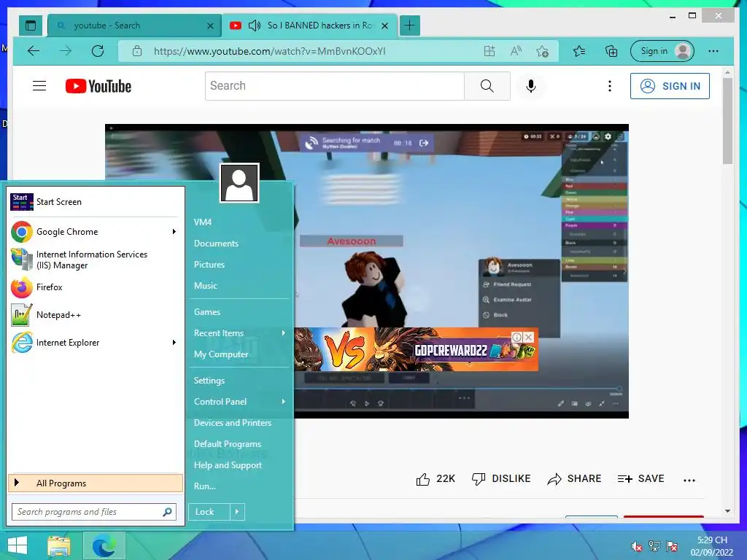Click the Search programs and files box

[94, 512]
